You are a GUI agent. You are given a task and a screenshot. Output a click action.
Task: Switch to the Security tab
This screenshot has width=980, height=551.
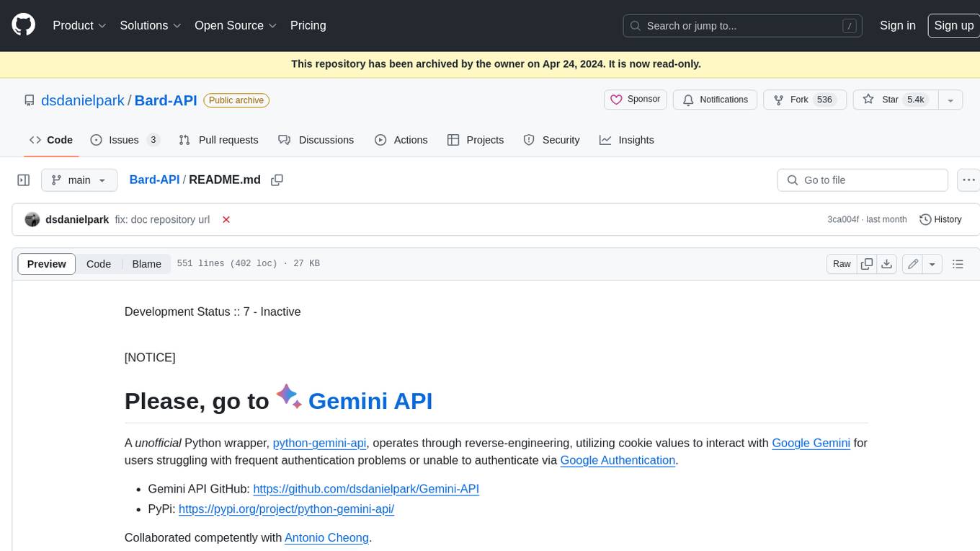551,140
